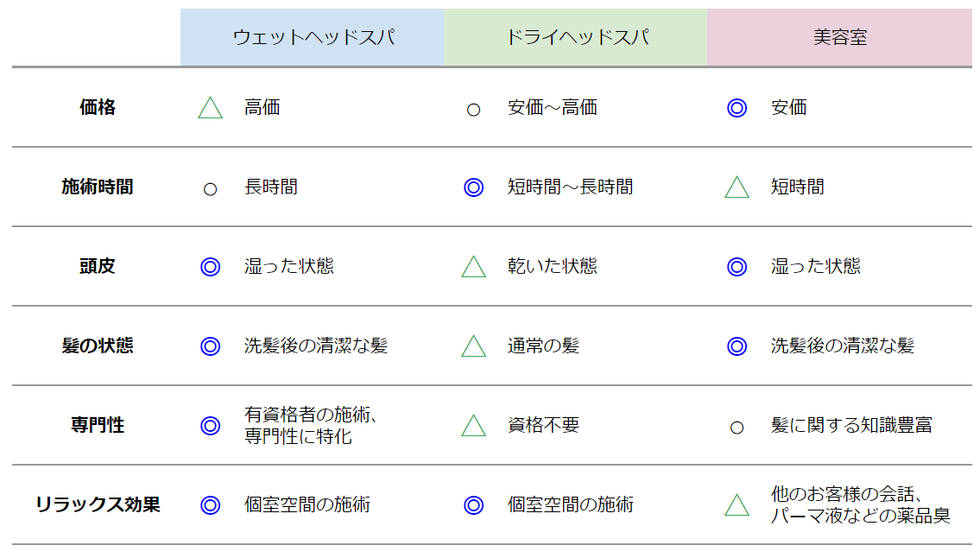Click the green triangle icon beside 高価
Viewport: 980px width, 558px height.
210,109
